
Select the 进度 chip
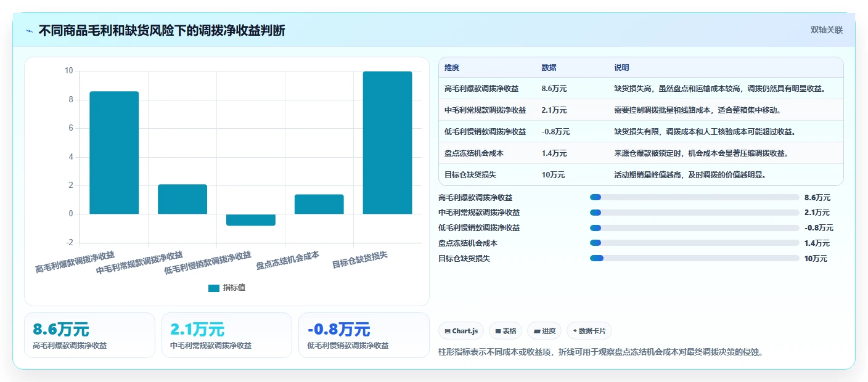point(544,331)
